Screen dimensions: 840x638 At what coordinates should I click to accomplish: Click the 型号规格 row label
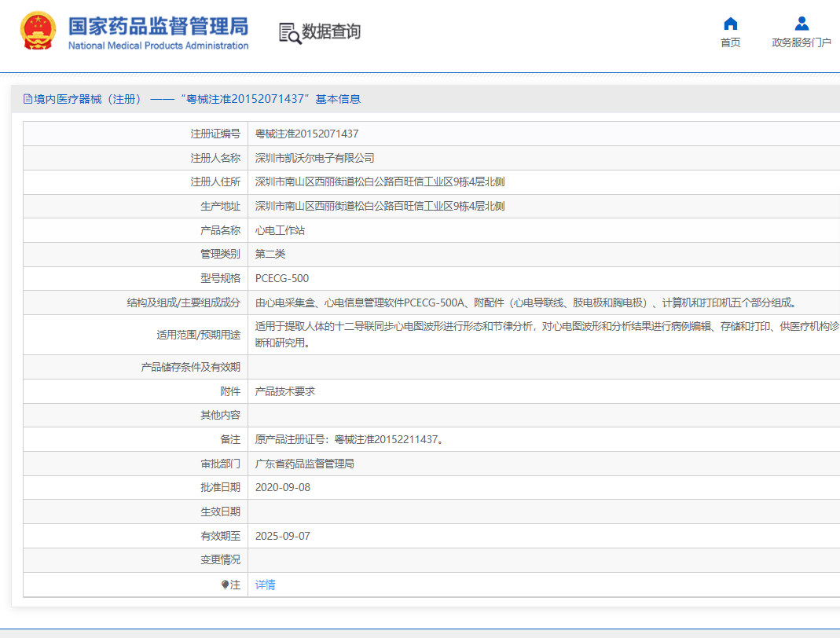(x=220, y=279)
